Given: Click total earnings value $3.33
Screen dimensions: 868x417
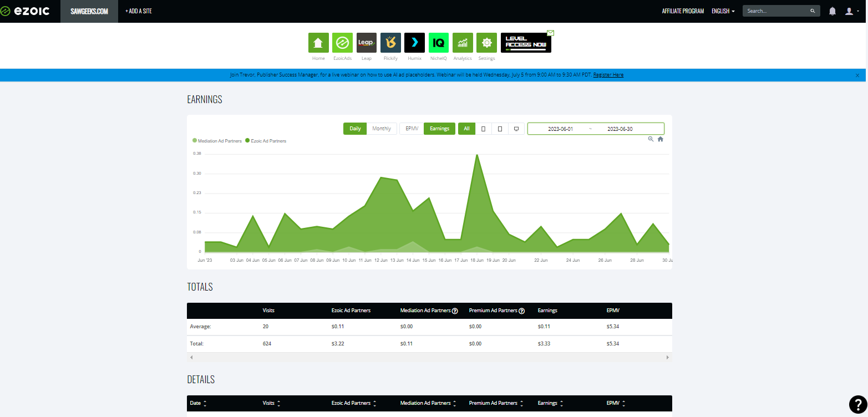Looking at the screenshot, I should pos(543,344).
